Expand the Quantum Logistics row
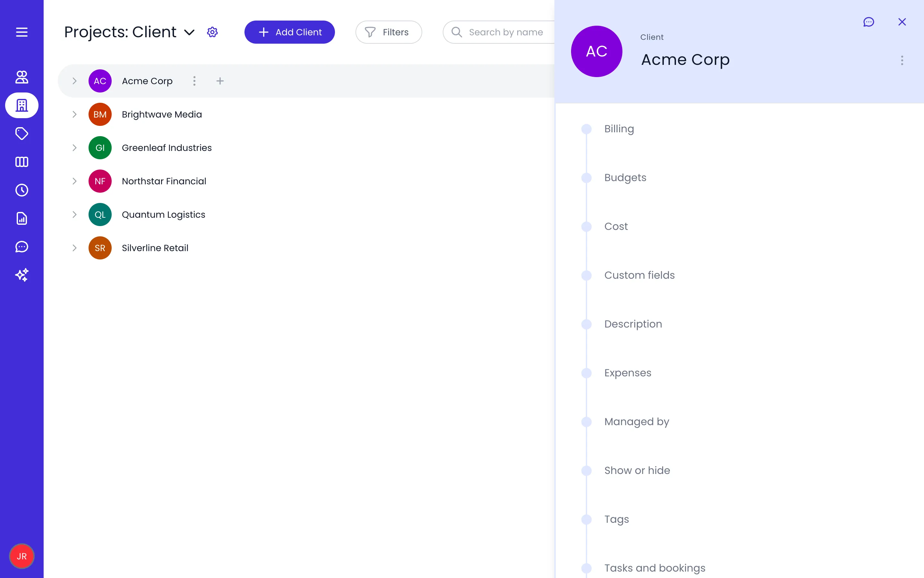Viewport: 924px width, 578px height. 74,215
